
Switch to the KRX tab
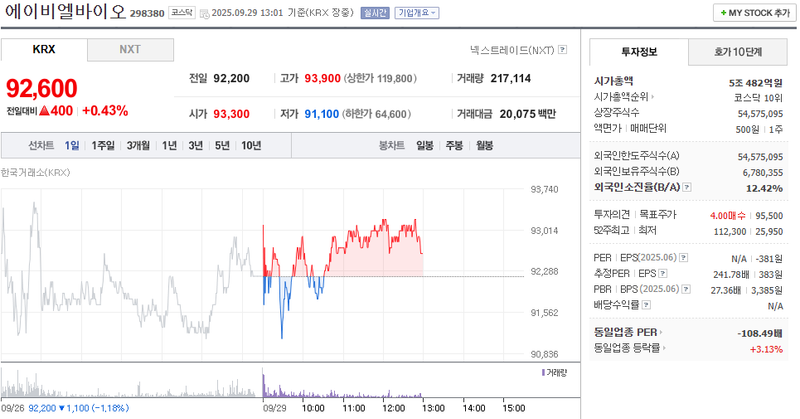[44, 50]
